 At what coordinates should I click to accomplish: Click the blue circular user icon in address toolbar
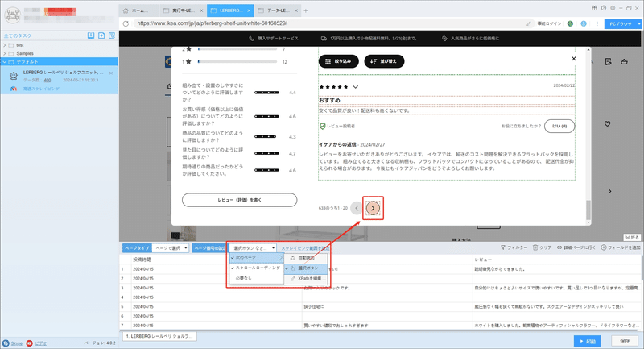tap(584, 23)
